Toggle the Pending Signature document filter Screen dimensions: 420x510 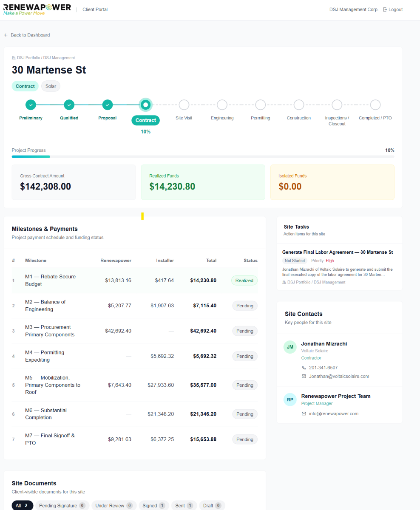coord(62,505)
